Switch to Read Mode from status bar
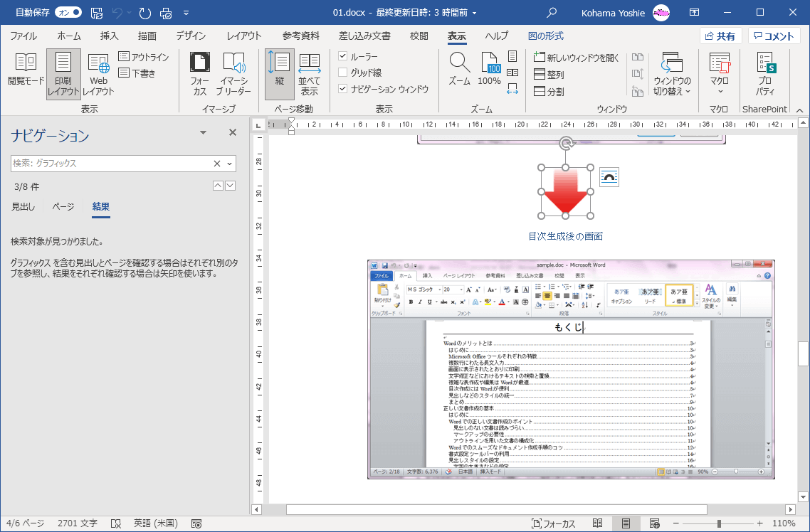Viewport: 810px width, 532px height. pos(598,523)
